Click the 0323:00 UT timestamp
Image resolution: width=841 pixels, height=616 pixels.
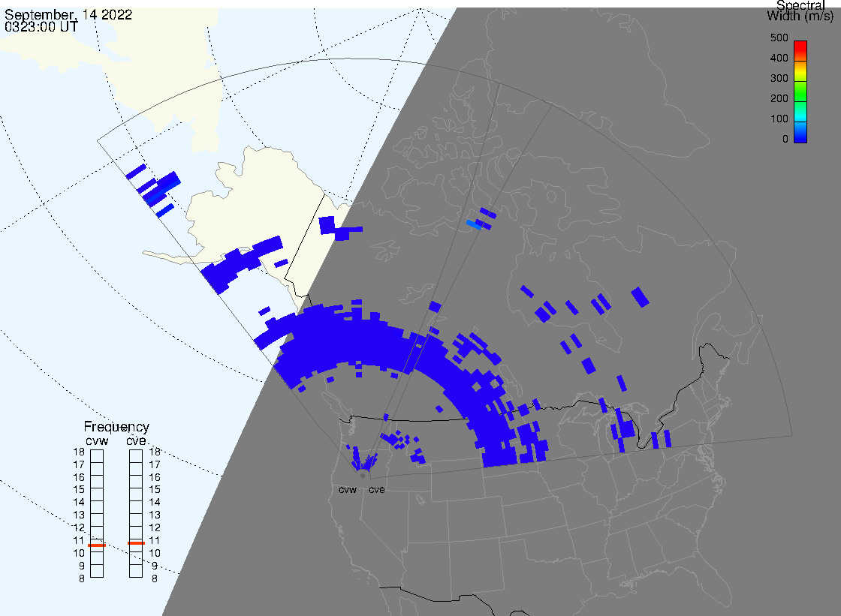(41, 27)
